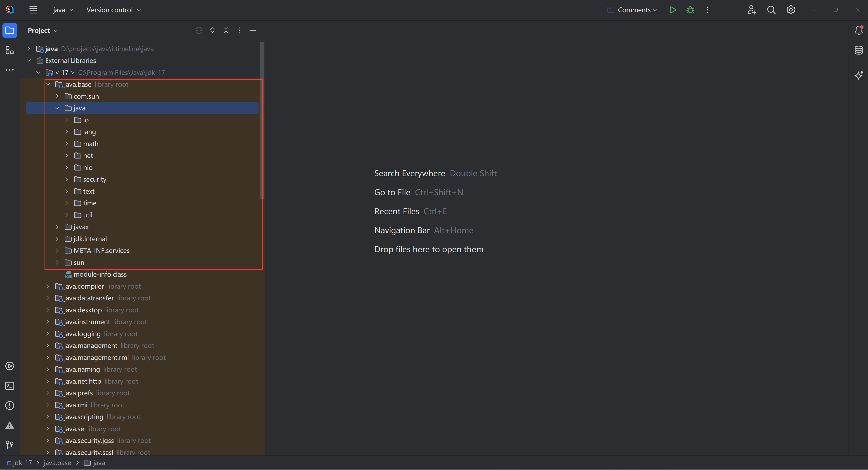
Task: Open Project panel options menu
Action: (239, 30)
